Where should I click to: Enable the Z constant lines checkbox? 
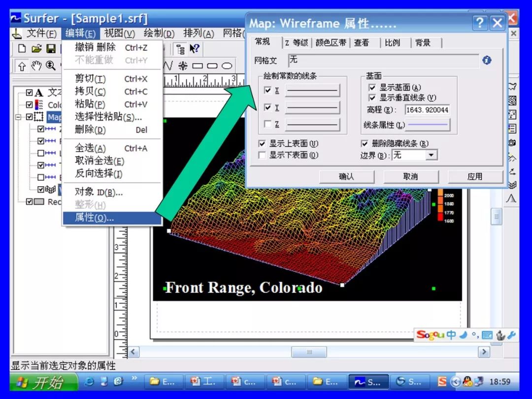(267, 124)
